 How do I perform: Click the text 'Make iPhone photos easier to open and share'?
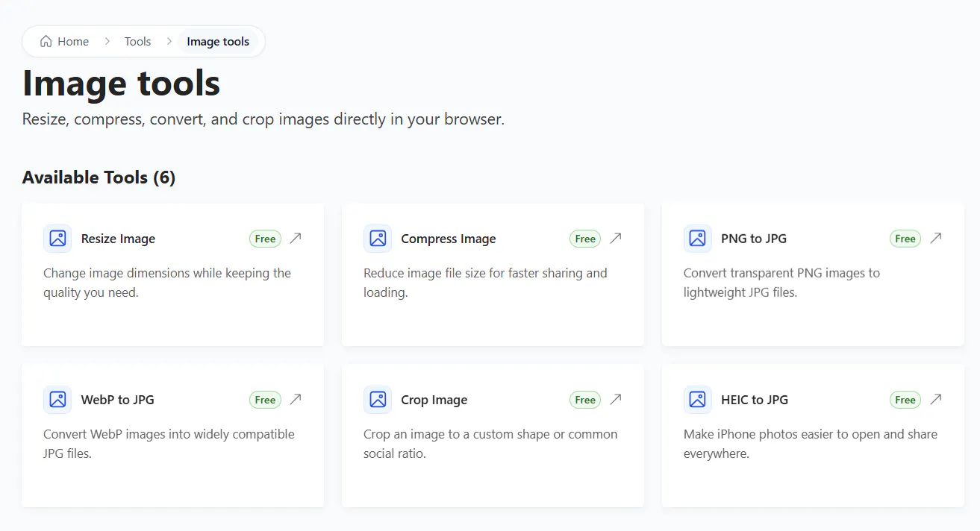point(811,434)
